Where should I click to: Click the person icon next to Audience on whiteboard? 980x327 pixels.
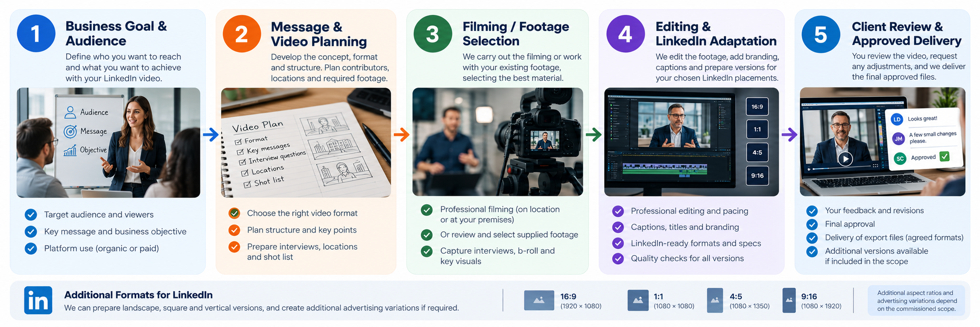[x=70, y=112]
